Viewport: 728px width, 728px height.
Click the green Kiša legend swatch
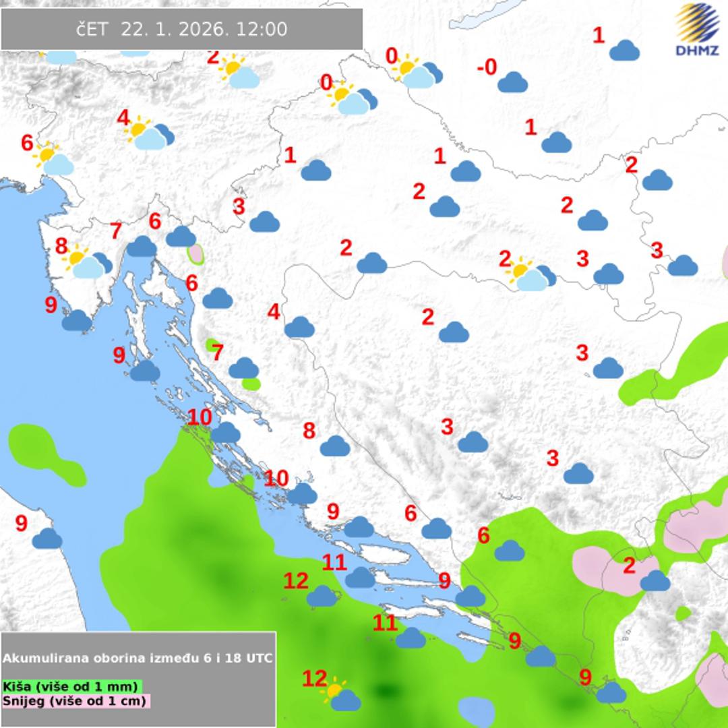(x=72, y=686)
